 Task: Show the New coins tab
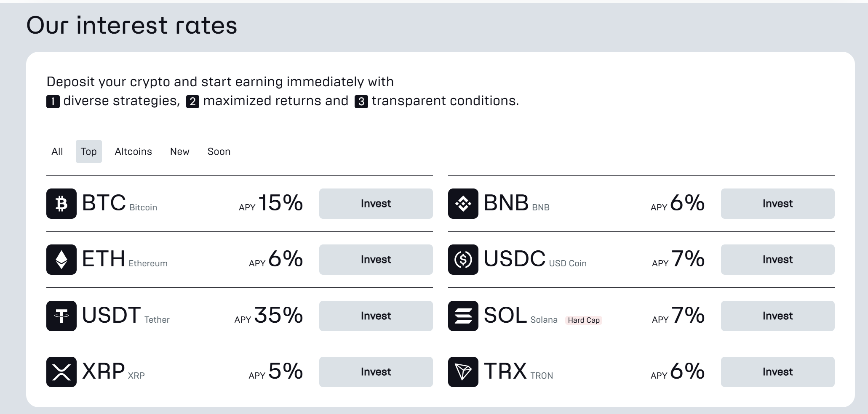(x=180, y=151)
